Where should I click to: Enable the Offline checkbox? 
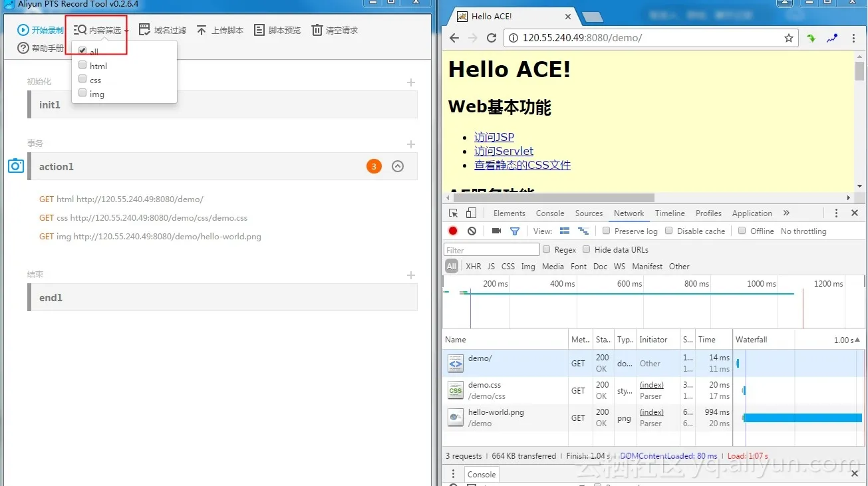pos(742,231)
